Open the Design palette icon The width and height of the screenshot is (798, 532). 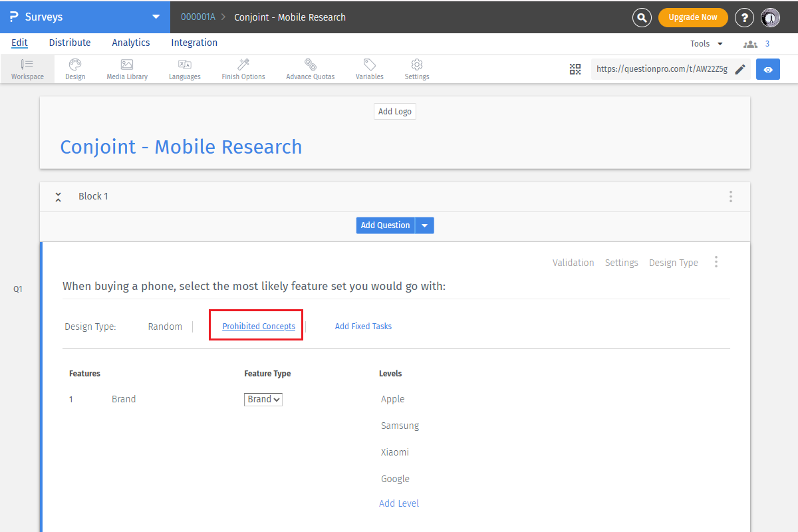pyautogui.click(x=75, y=65)
